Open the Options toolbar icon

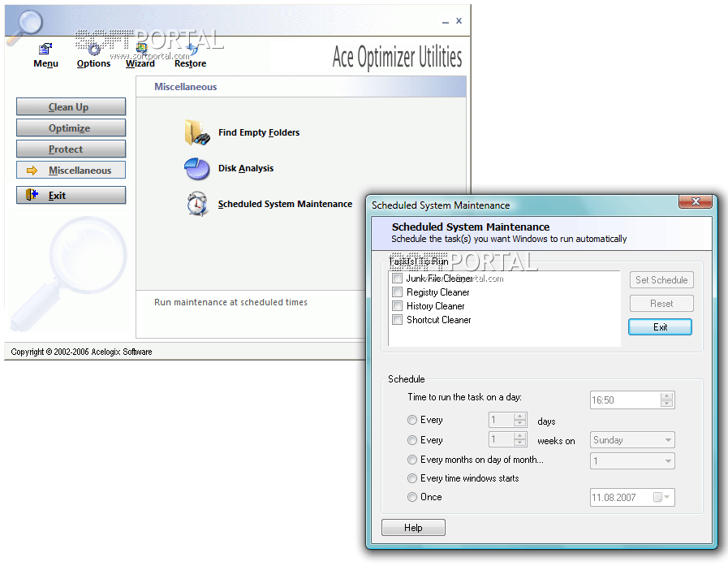94,49
